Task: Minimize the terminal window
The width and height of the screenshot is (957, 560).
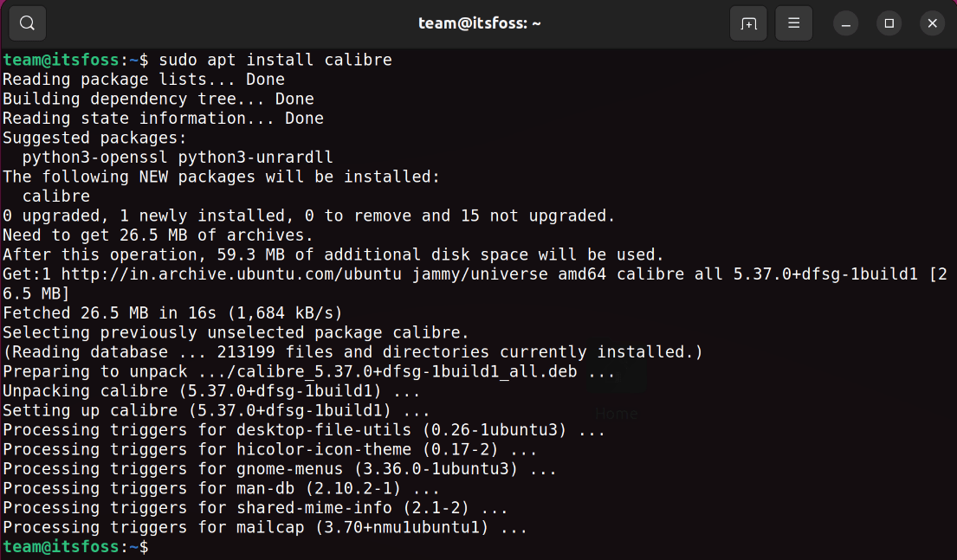Action: coord(846,23)
